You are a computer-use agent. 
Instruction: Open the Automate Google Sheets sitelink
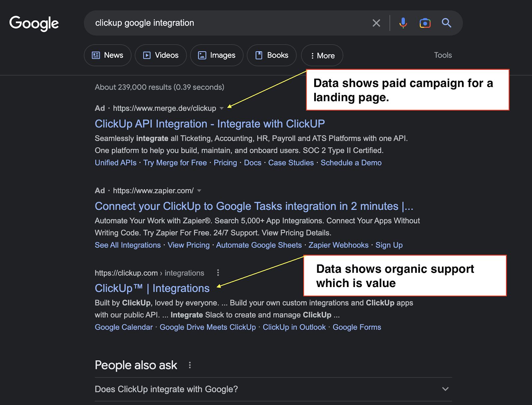click(x=259, y=245)
